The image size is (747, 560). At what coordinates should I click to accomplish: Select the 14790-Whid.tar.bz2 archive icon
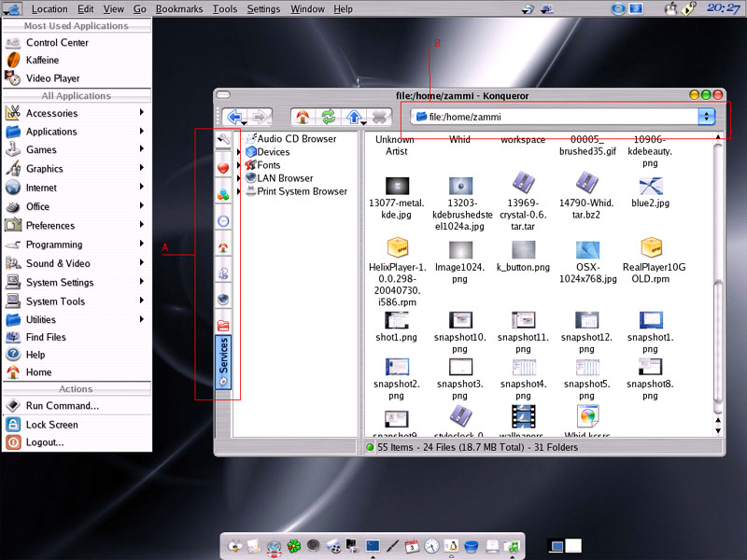pyautogui.click(x=587, y=183)
